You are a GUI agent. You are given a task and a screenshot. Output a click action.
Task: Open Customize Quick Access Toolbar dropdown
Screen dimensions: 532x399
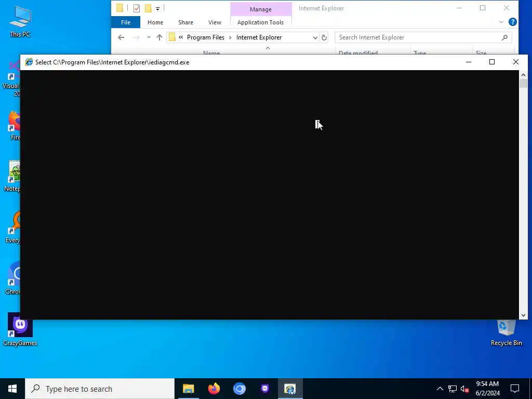[x=158, y=8]
